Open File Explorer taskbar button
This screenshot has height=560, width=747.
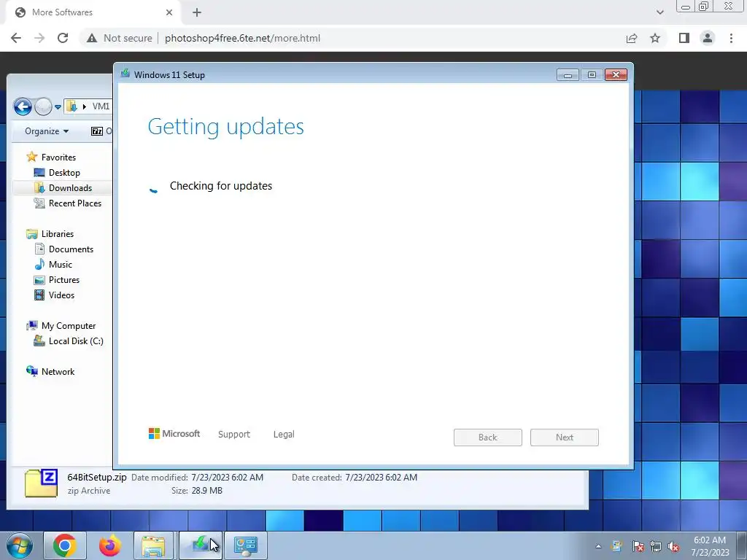click(x=153, y=545)
